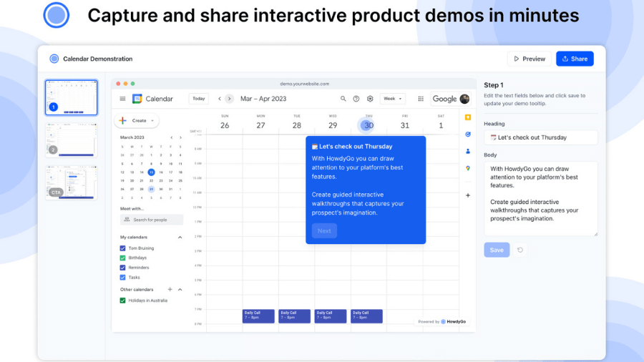Click the Powered by HowdyGo link
Image resolution: width=644 pixels, height=362 pixels.
pos(442,322)
